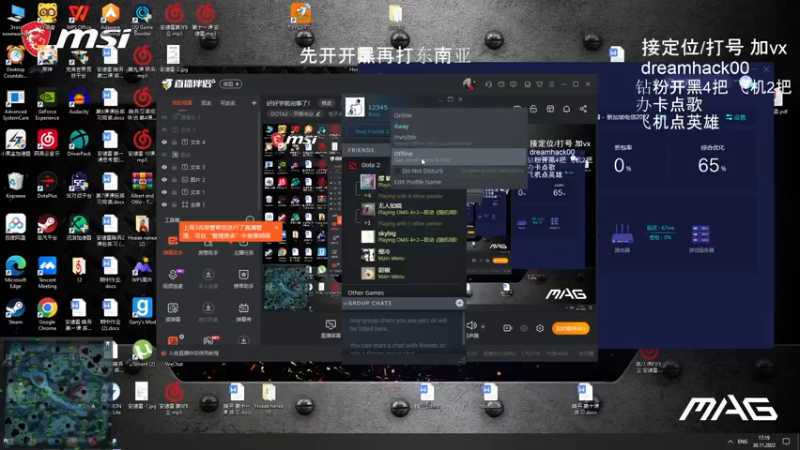The height and width of the screenshot is (450, 800).
Task: Choose Edit Profile Name in Steam menu
Action: point(417,182)
